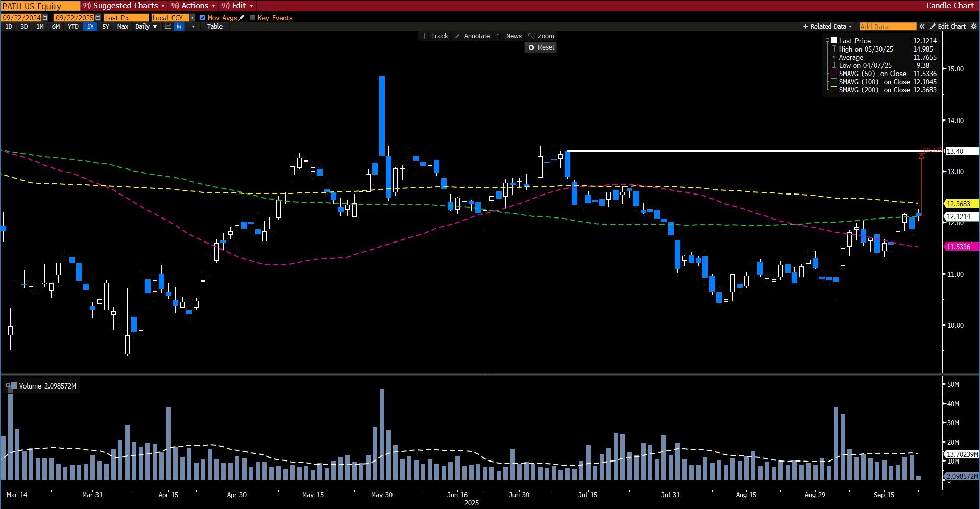The image size is (980, 509).
Task: Click the Low on 04/07/25 marker icon
Action: (834, 65)
